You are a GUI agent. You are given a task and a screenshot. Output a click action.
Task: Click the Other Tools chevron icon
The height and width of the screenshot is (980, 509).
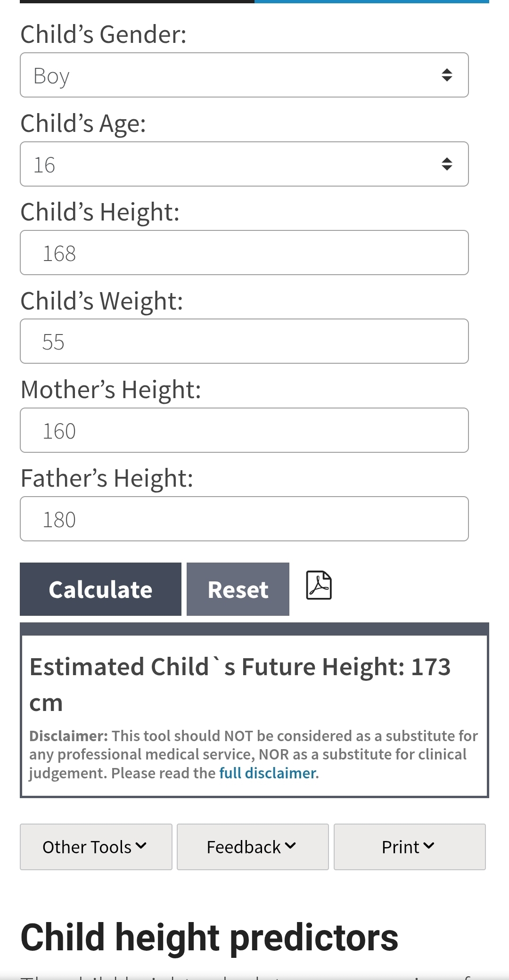[141, 846]
